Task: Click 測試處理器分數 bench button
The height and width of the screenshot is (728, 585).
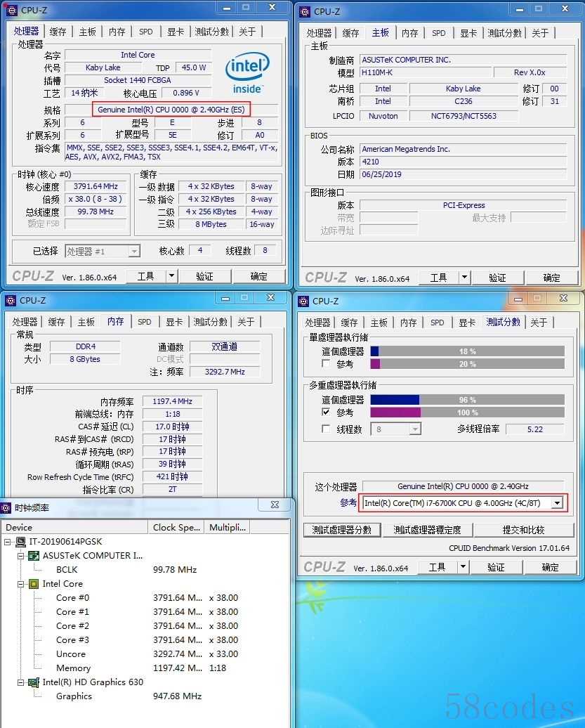Action: (x=342, y=530)
